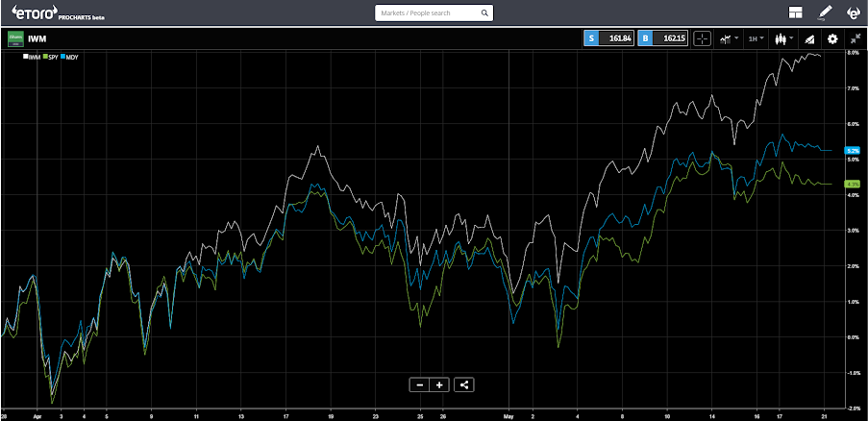Screen dimensions: 868x421
Task: Click the blue 5.2% MDY value tag
Action: click(852, 150)
